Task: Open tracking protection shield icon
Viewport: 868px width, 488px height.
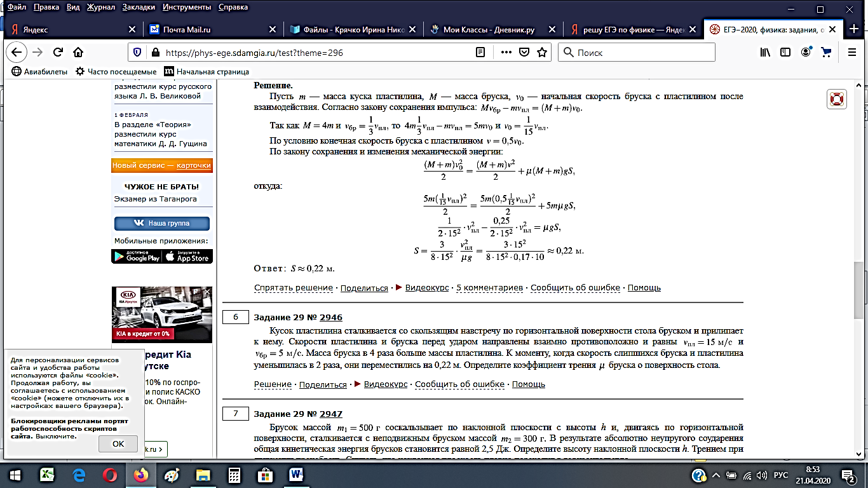Action: (137, 53)
